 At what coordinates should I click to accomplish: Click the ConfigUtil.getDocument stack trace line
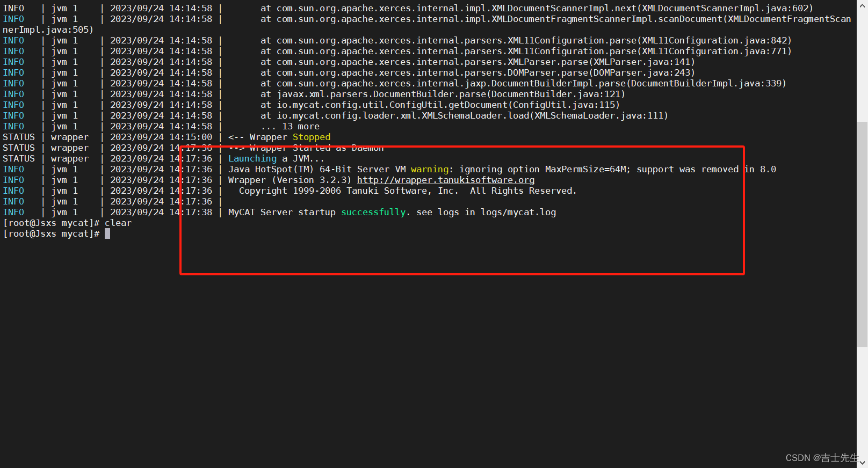coord(440,105)
